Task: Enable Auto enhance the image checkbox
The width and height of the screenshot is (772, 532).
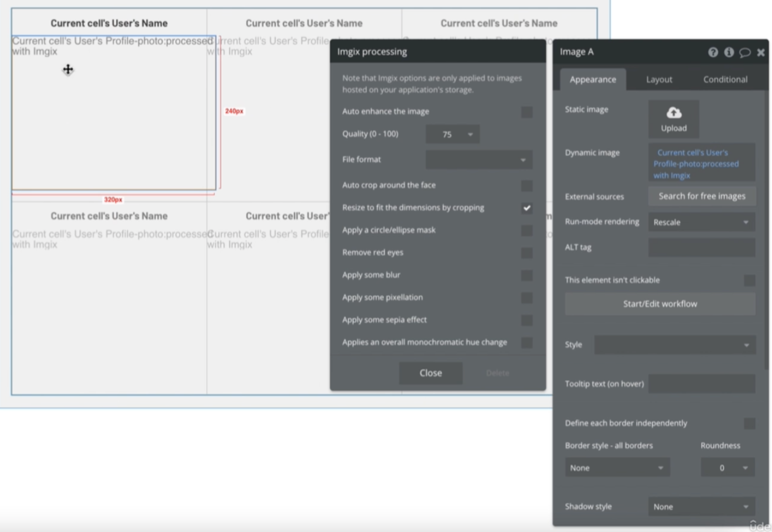Action: pyautogui.click(x=526, y=112)
